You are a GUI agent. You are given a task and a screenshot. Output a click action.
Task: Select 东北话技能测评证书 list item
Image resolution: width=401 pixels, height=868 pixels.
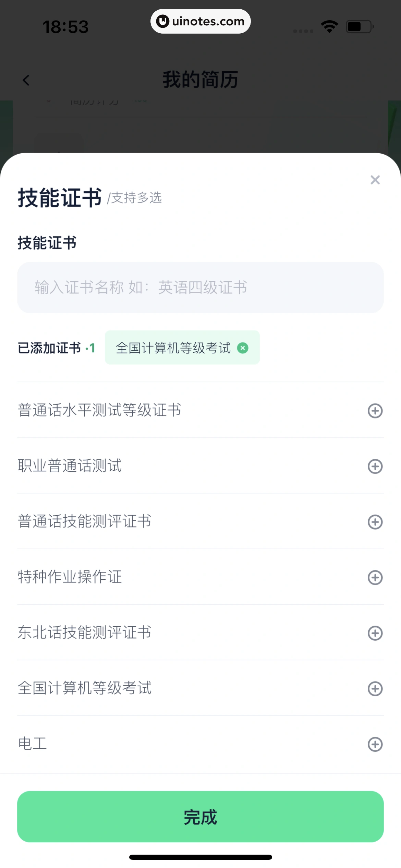pos(84,632)
